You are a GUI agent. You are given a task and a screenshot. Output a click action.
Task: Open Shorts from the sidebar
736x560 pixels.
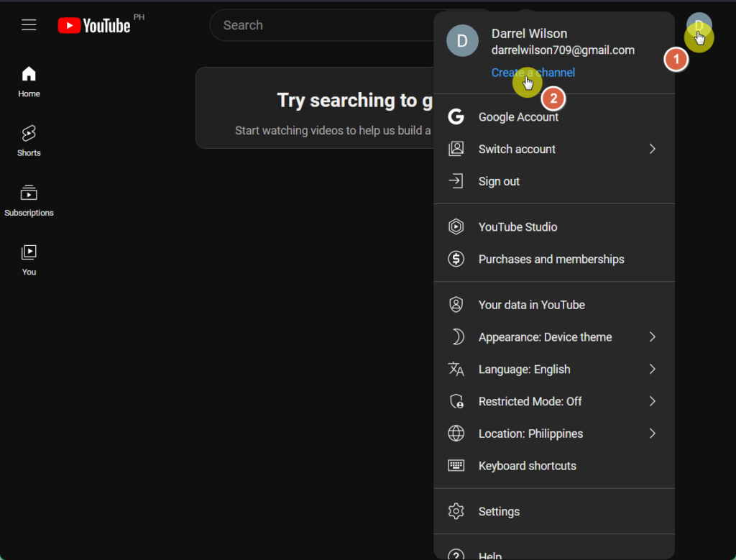(29, 141)
